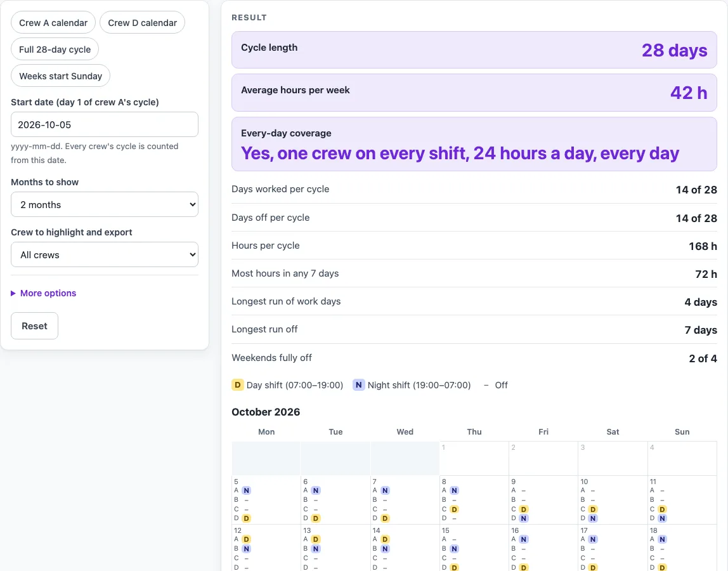Click crew D's day badge on October 5

click(246, 518)
